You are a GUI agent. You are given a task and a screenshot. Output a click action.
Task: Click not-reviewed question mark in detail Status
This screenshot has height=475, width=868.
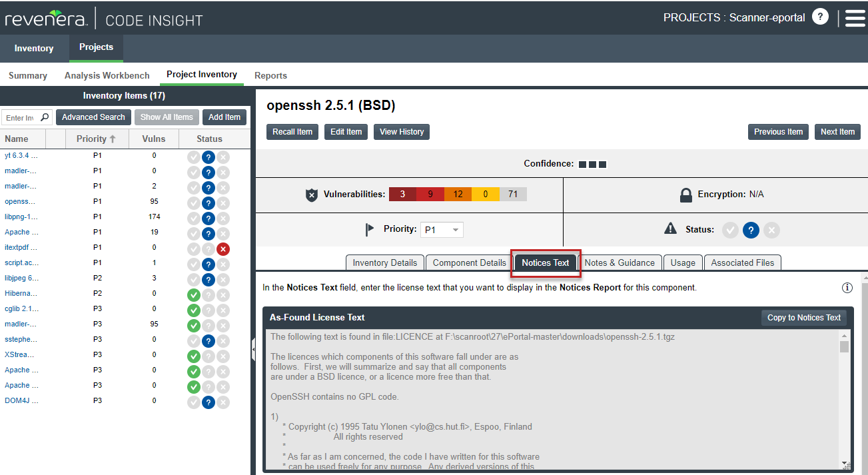pos(751,230)
